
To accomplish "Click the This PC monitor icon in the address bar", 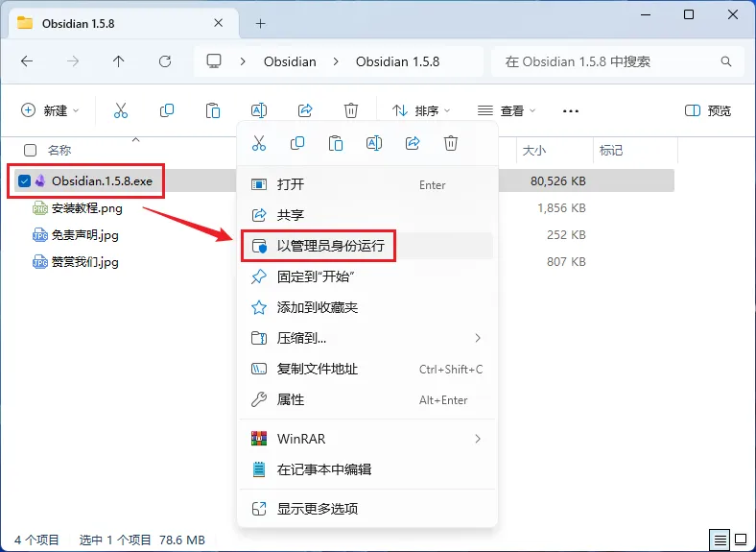I will point(214,61).
